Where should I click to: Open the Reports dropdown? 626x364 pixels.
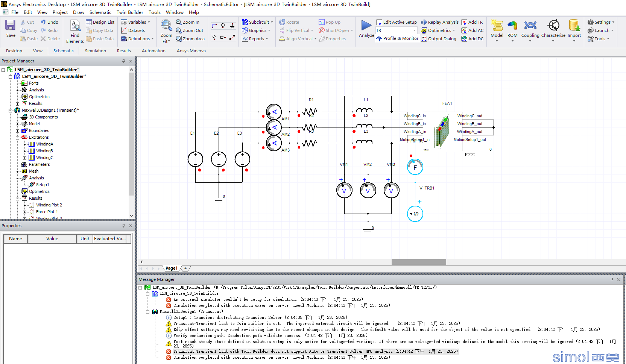[255, 39]
